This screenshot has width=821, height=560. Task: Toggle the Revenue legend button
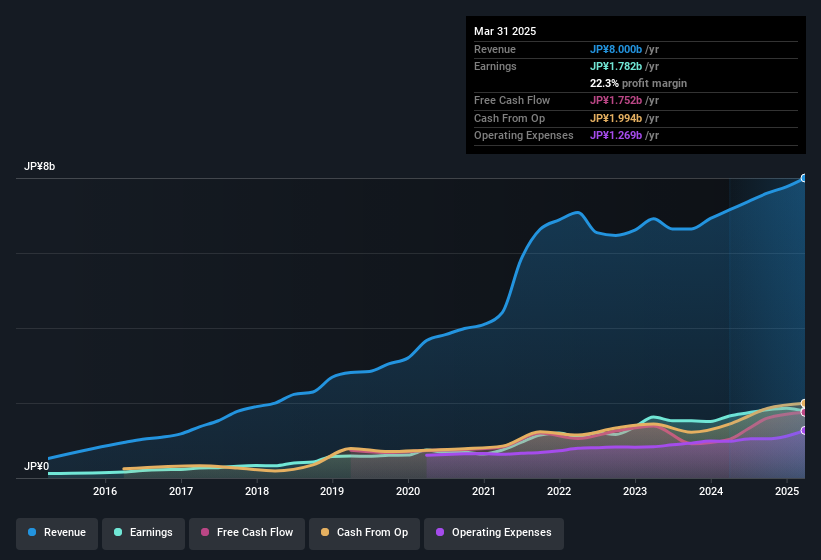[57, 533]
